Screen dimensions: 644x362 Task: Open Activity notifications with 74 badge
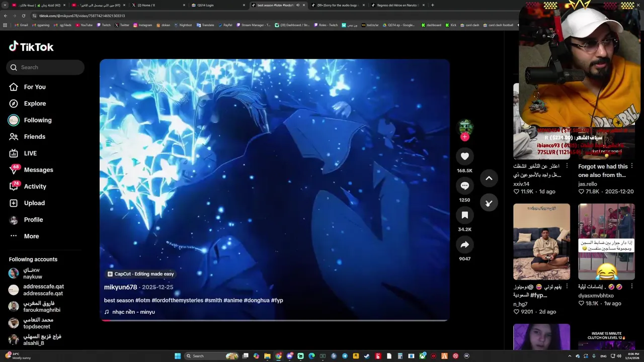click(35, 187)
